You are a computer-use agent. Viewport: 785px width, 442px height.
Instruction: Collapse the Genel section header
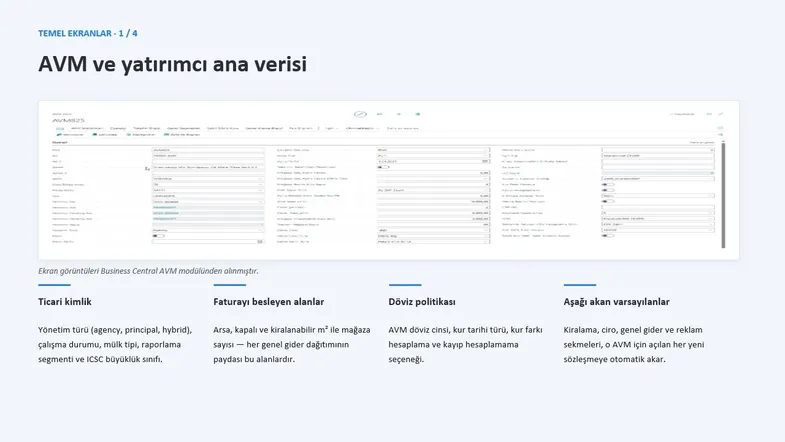click(60, 142)
